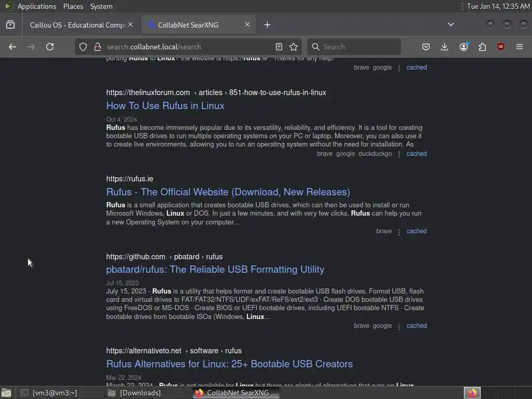Image resolution: width=532 pixels, height=399 pixels.
Task: Click the Firefox workspace icon in the bottom panel
Action: click(472, 393)
